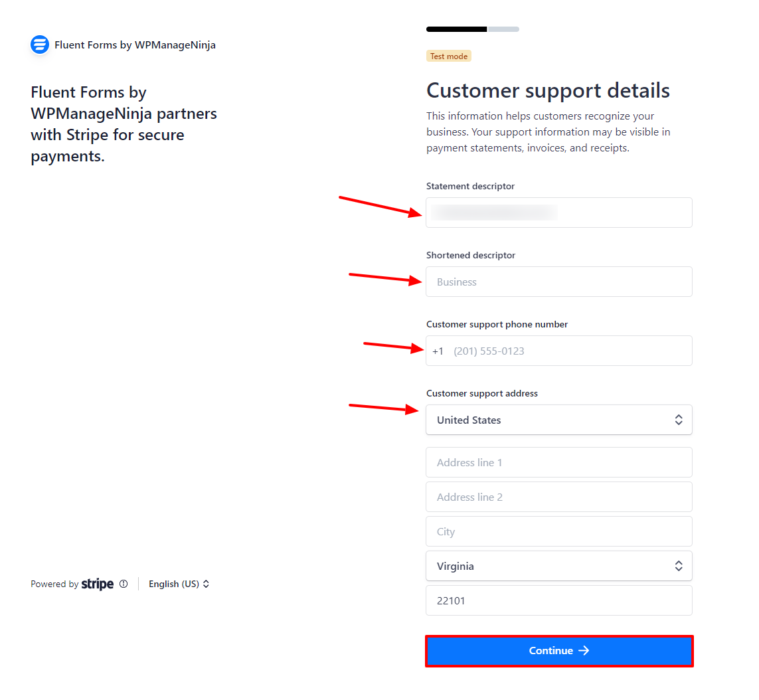Screen dimensions: 759x700
Task: Click the info icon beside Stripe logo
Action: click(x=124, y=584)
